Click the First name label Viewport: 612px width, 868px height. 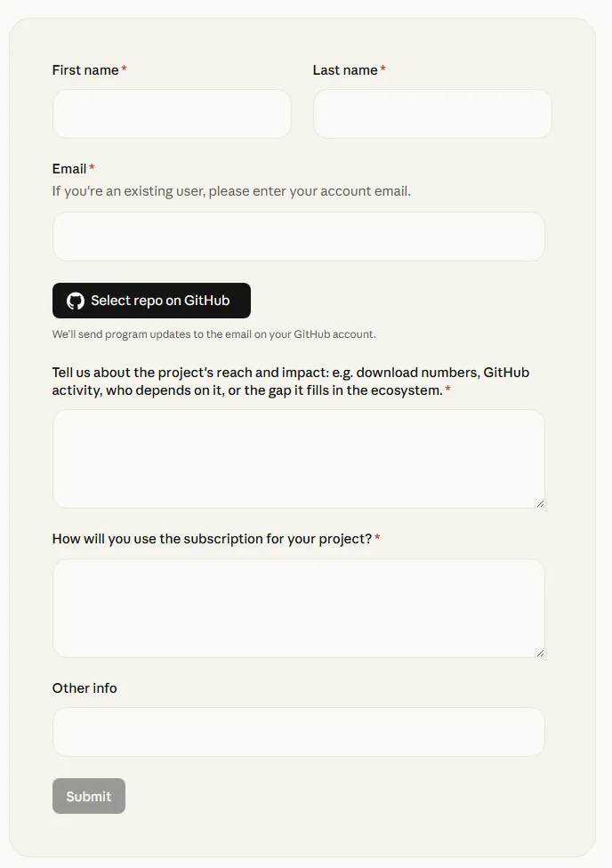click(85, 70)
